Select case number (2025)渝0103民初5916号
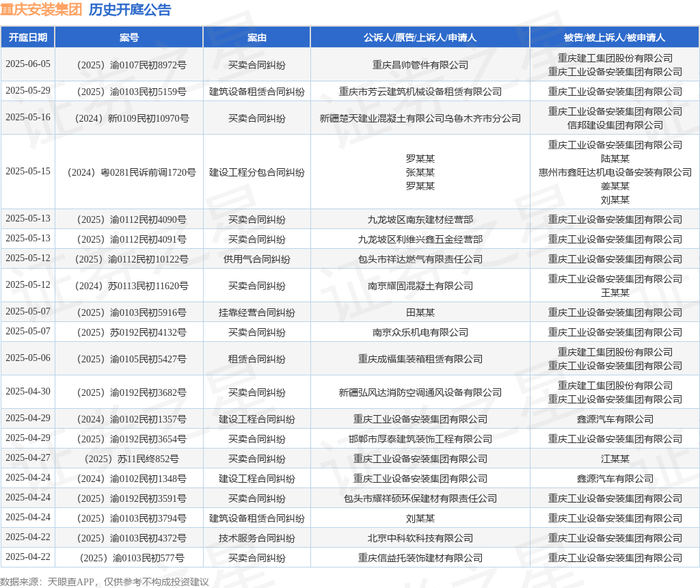 (x=129, y=312)
